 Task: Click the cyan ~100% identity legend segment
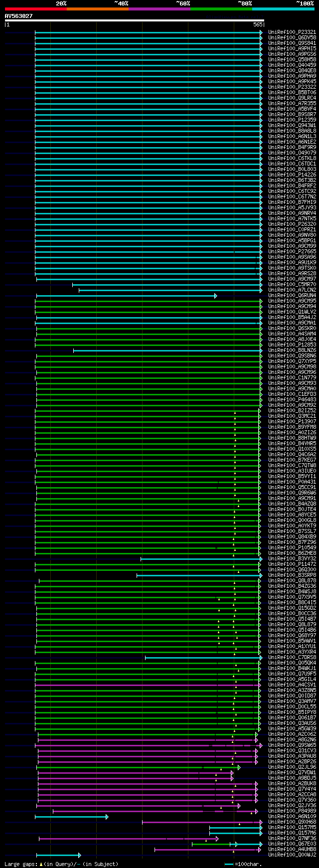[283, 8]
